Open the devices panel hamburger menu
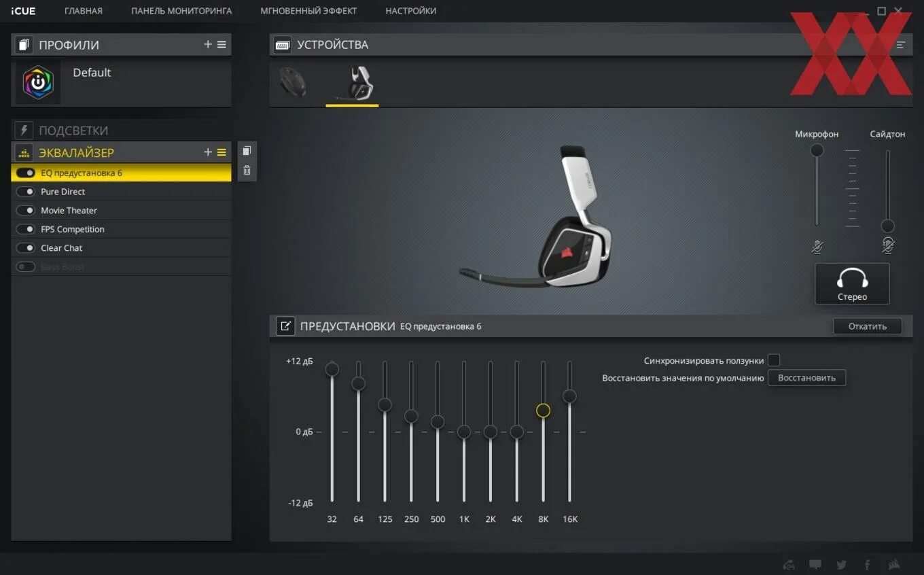The image size is (924, 575). click(x=901, y=45)
